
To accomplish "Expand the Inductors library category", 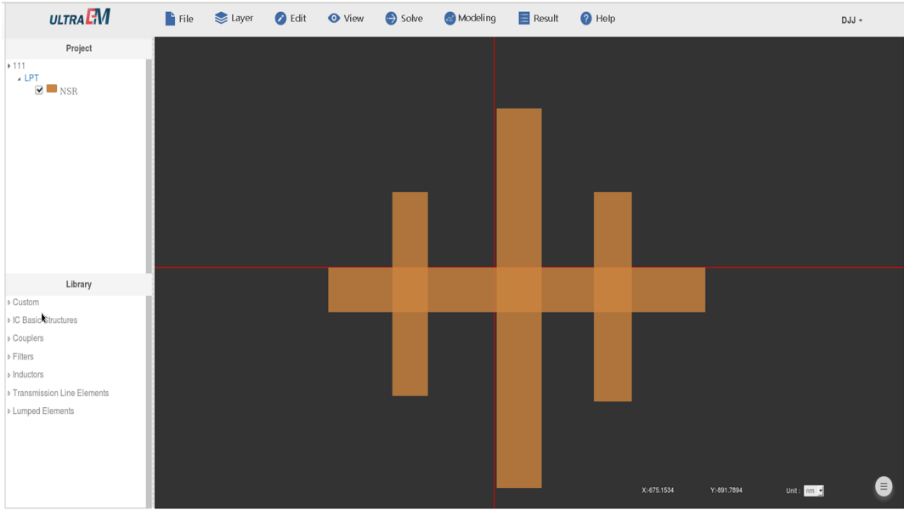I will coord(27,374).
